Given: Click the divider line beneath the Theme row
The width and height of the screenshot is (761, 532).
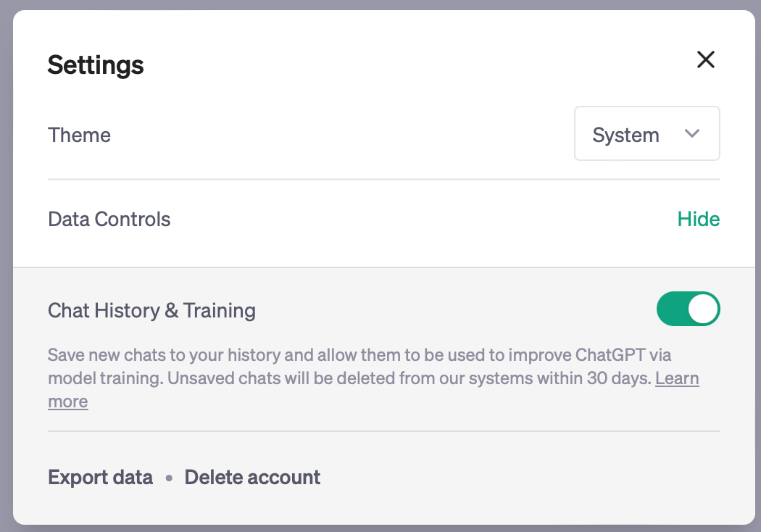Looking at the screenshot, I should (x=384, y=179).
